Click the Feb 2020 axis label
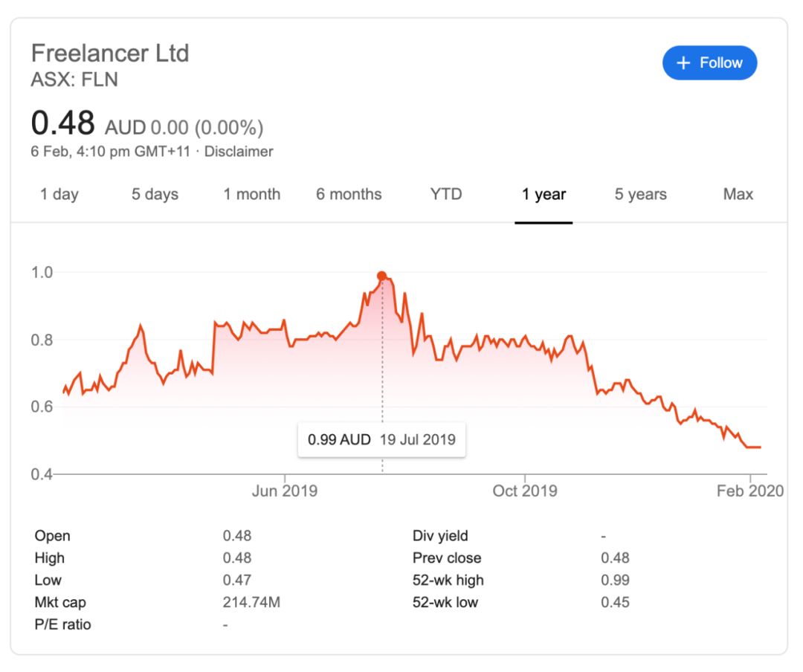Viewport: 803px width, 672px height. point(749,491)
